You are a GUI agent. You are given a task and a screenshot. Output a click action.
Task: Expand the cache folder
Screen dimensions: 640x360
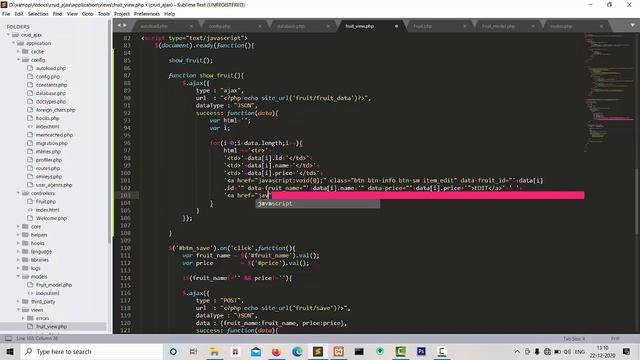(x=18, y=51)
